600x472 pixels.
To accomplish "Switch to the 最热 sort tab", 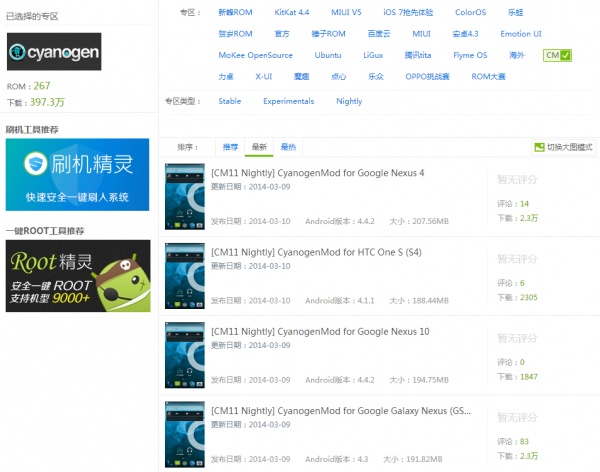I will [288, 147].
